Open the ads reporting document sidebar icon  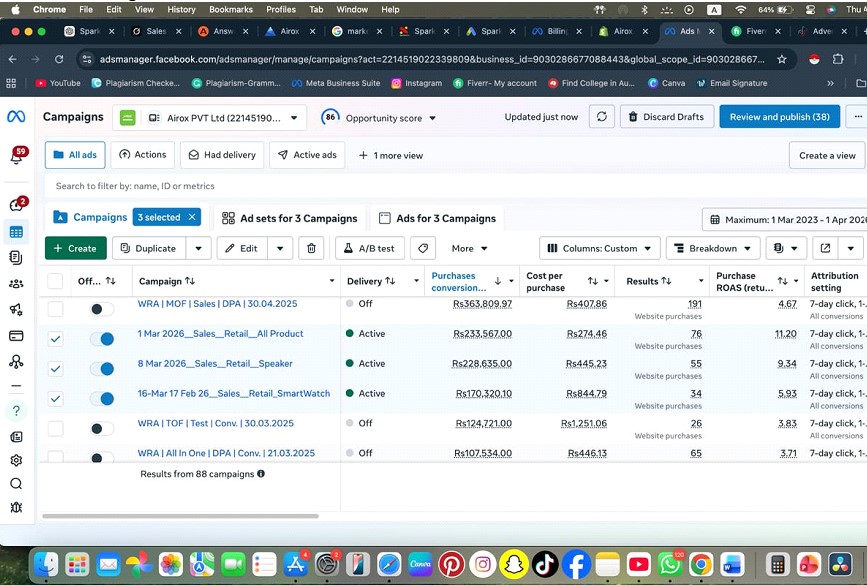tap(16, 258)
